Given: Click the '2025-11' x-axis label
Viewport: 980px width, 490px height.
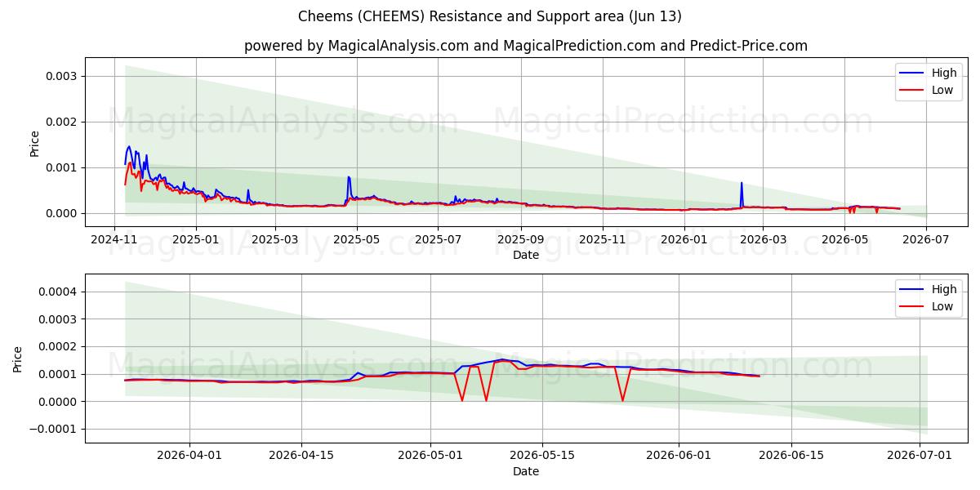Looking at the screenshot, I should [x=602, y=239].
